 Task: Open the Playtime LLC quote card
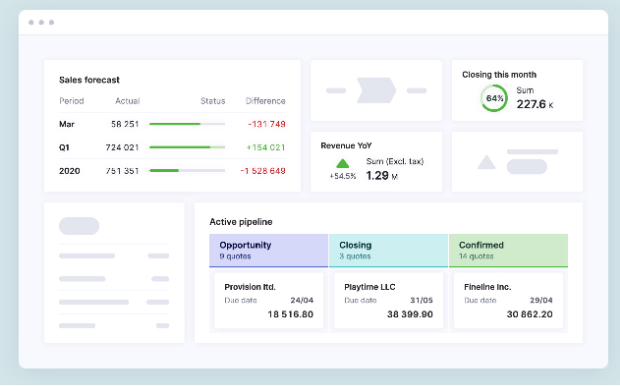pos(388,301)
